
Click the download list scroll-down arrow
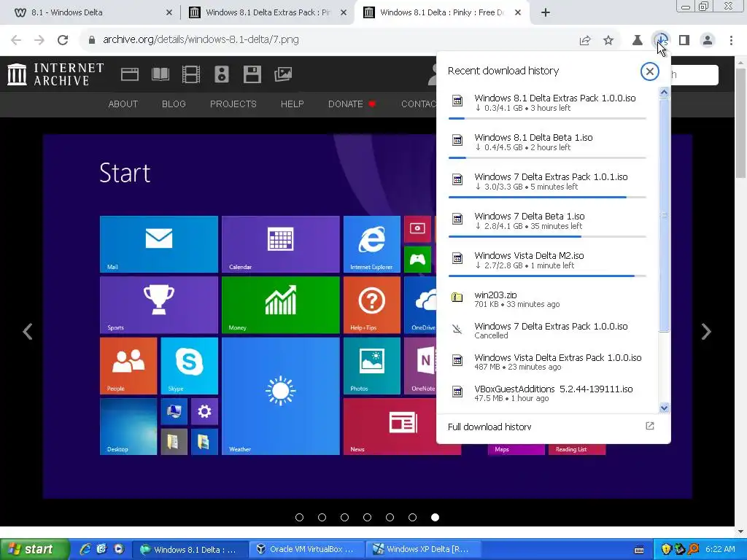coord(664,408)
